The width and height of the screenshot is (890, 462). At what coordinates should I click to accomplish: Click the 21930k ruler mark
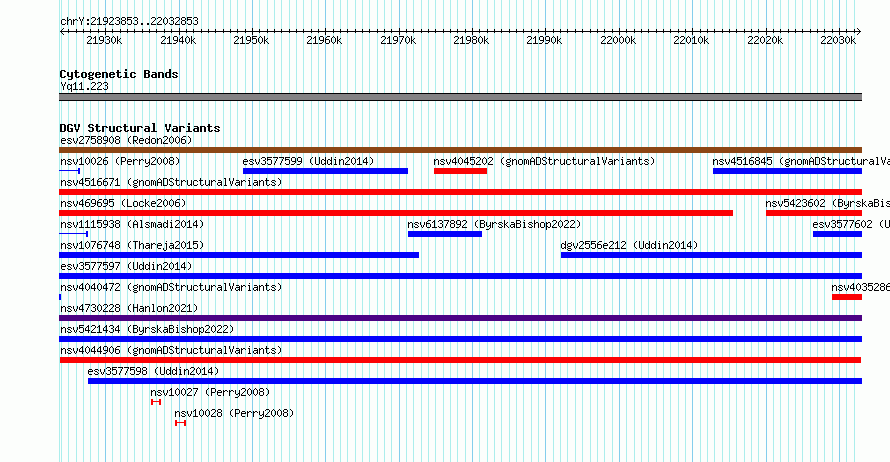click(x=104, y=40)
